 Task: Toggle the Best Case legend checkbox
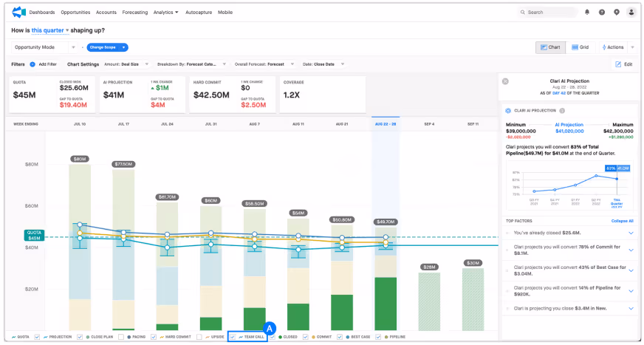(340, 337)
